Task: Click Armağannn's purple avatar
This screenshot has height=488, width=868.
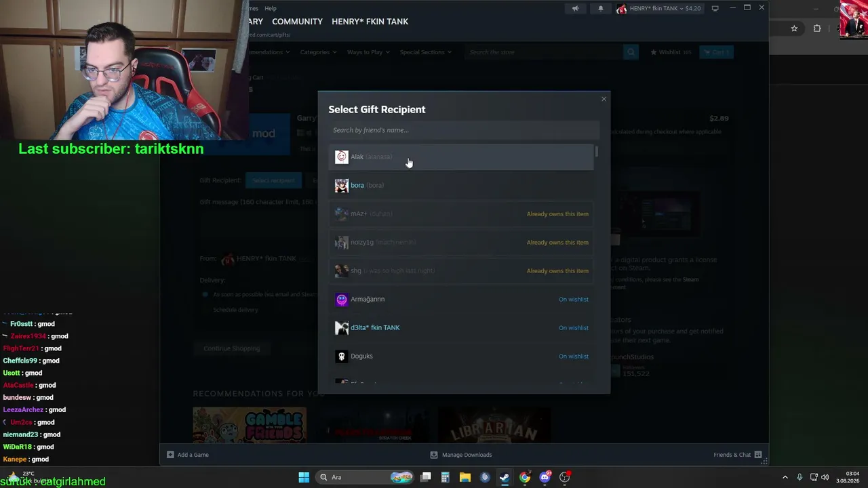Action: [342, 299]
